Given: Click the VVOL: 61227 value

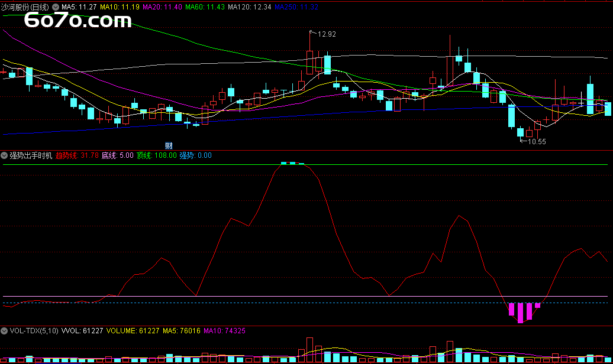Looking at the screenshot, I should [x=82, y=331].
